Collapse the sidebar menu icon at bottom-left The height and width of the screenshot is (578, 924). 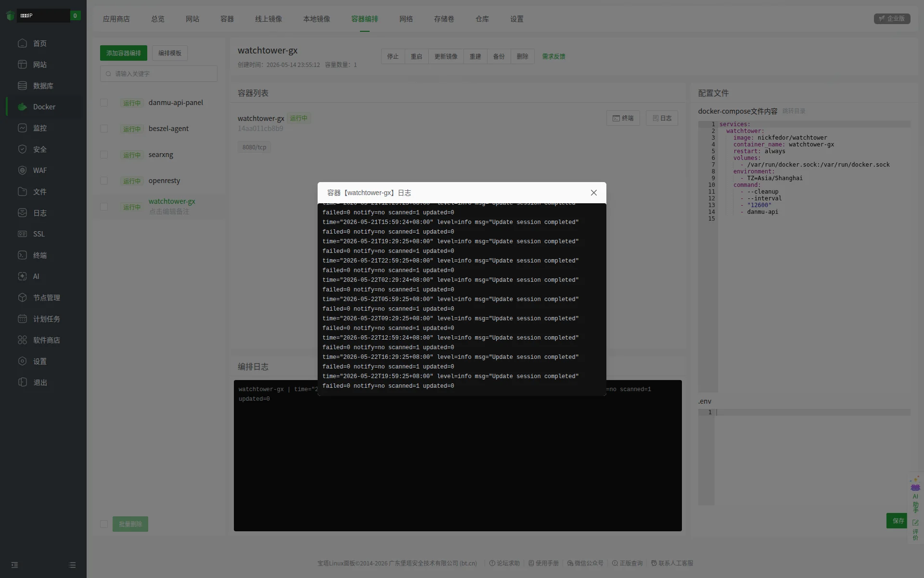[x=14, y=565]
